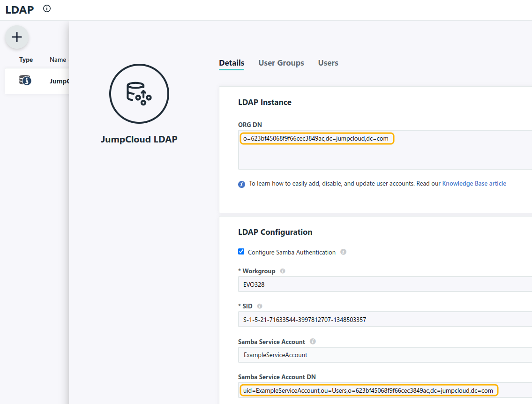Click into the SID input field

click(385, 320)
